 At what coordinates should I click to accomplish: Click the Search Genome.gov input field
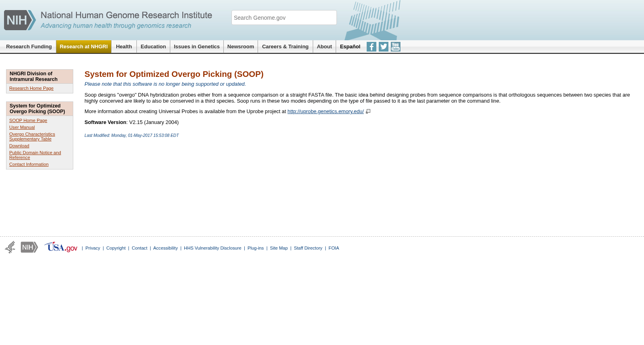tap(284, 18)
